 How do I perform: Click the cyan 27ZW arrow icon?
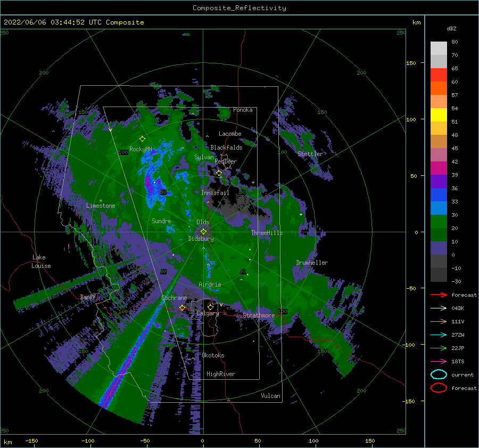[439, 335]
